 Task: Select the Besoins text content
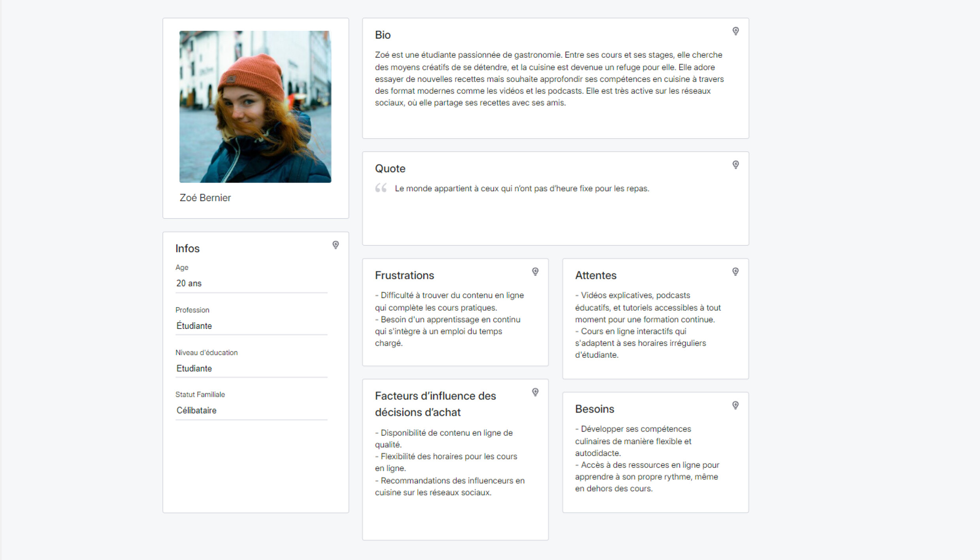pos(647,459)
